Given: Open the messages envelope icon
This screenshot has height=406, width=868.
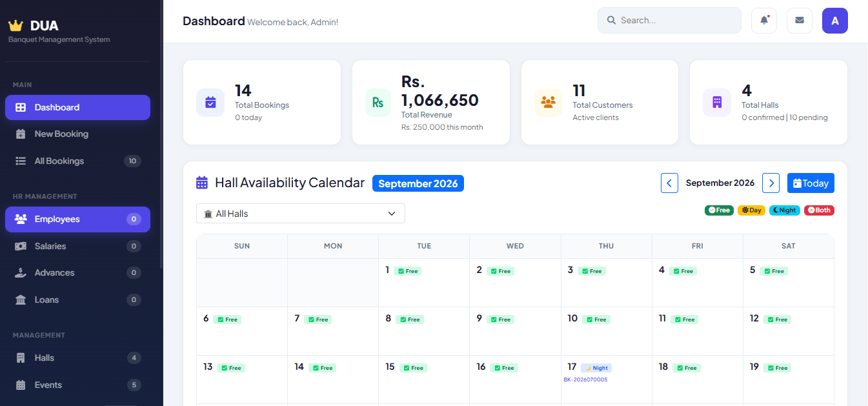Looking at the screenshot, I should [x=800, y=20].
